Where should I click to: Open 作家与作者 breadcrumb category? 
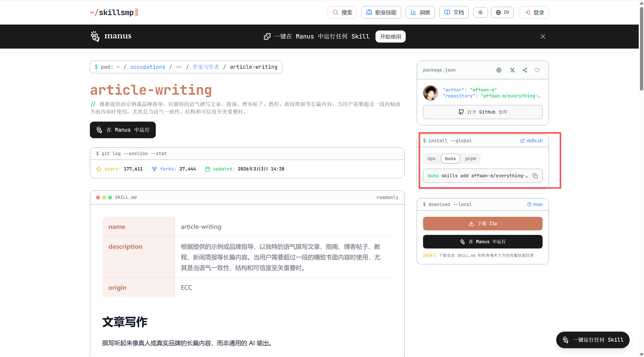206,67
